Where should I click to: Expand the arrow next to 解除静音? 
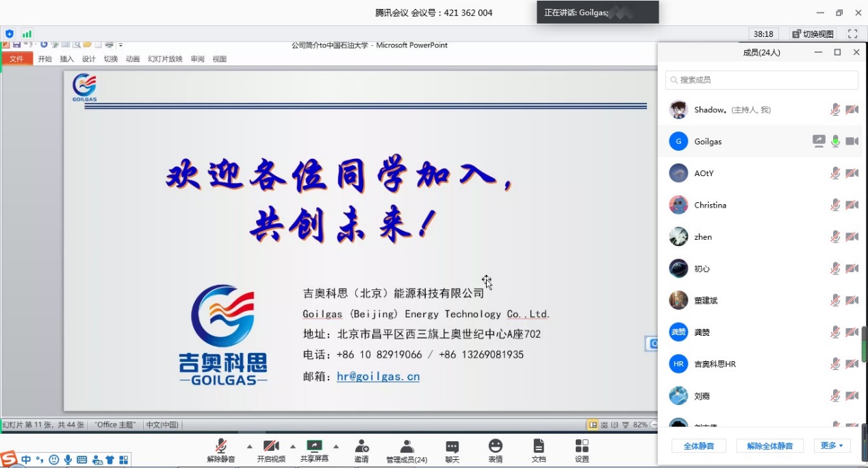(249, 446)
